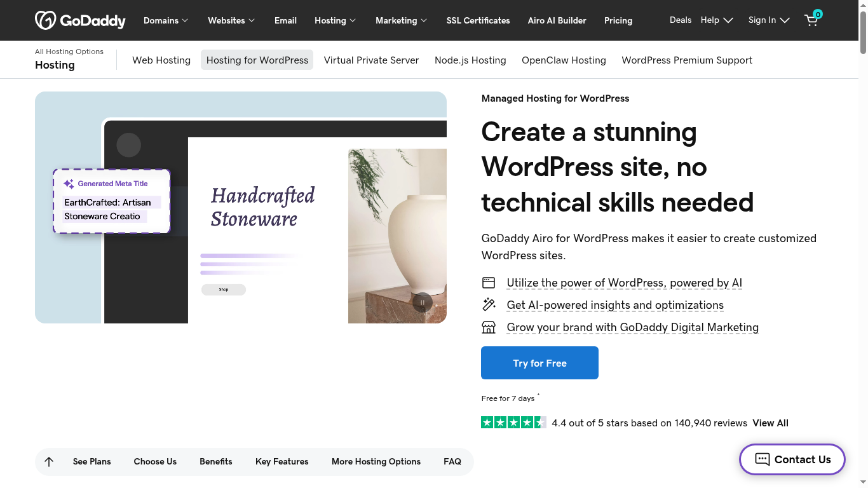Switch to Virtual Private Server tab
The width and height of the screenshot is (868, 488).
(372, 60)
